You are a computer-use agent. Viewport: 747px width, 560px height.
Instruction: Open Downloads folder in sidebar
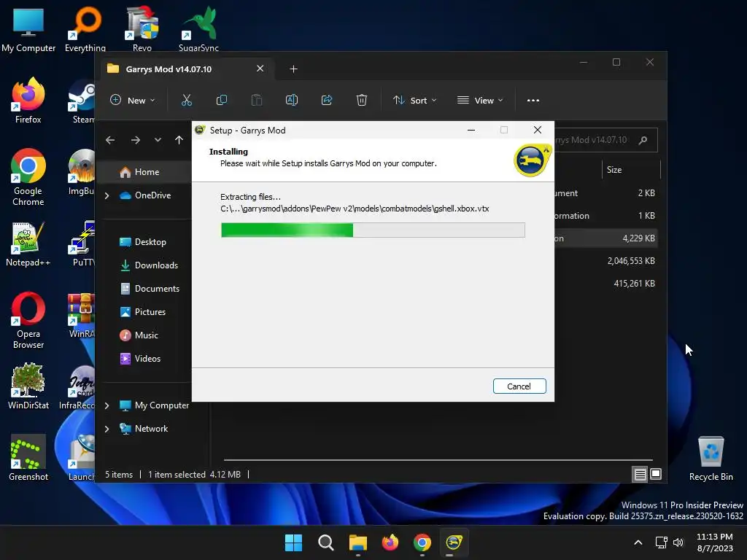pyautogui.click(x=149, y=265)
